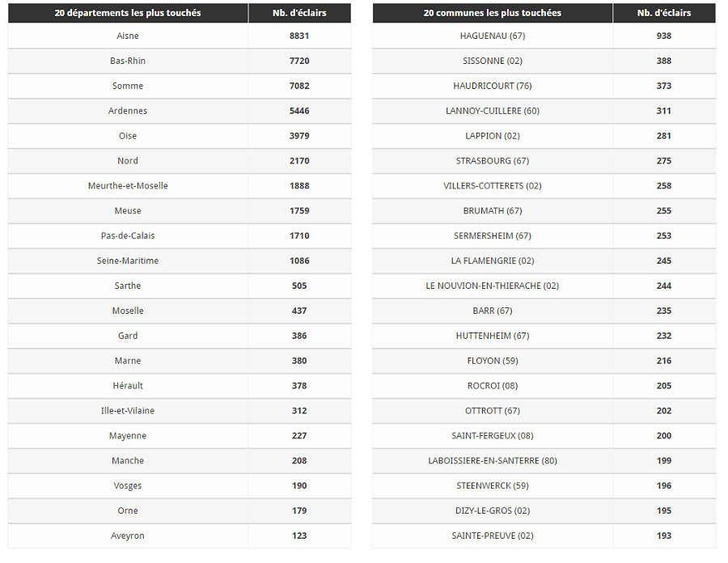
Task: Click the Hérault value 378
Action: point(299,386)
